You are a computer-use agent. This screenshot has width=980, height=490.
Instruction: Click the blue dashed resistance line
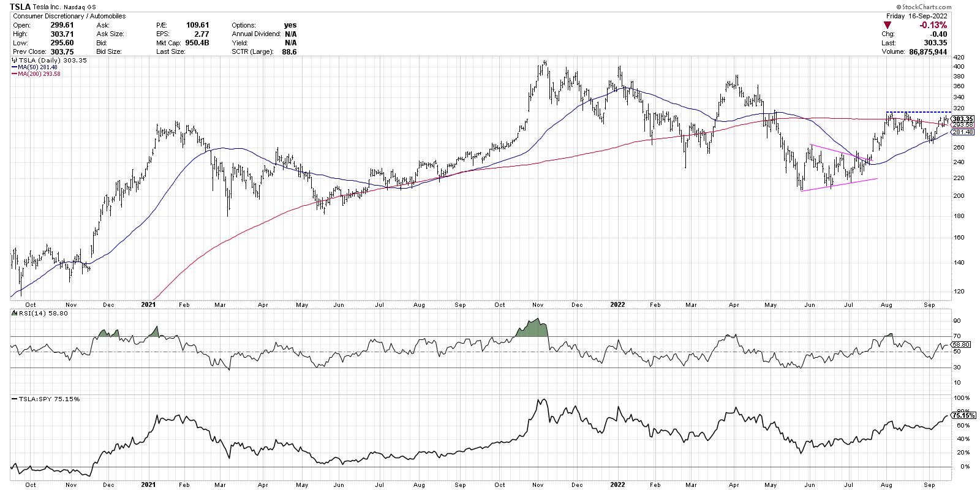919,111
